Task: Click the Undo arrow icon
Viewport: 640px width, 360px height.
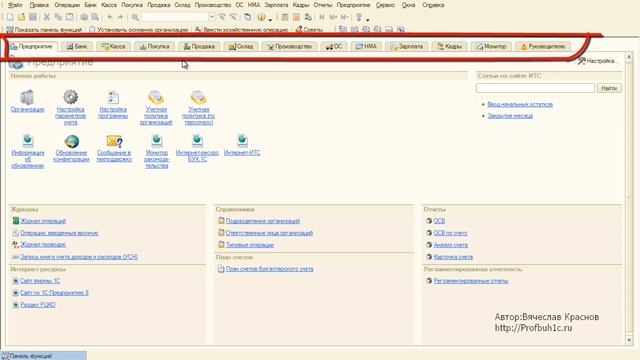Action: pos(110,17)
